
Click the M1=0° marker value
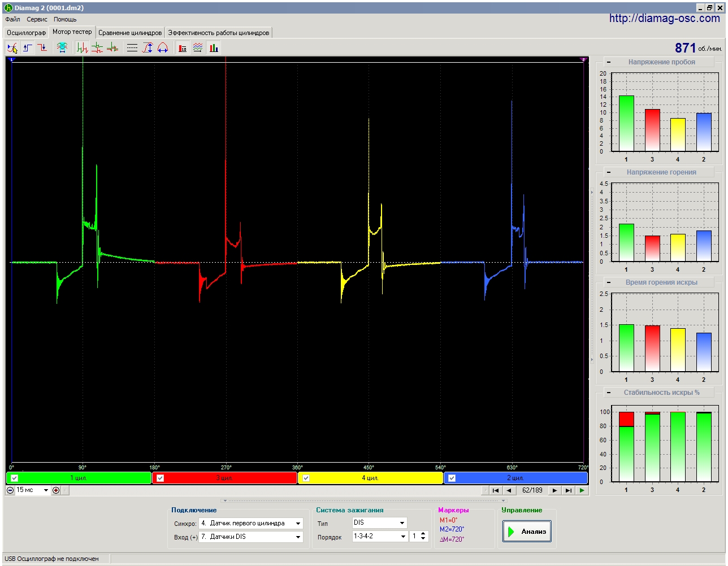[x=449, y=520]
